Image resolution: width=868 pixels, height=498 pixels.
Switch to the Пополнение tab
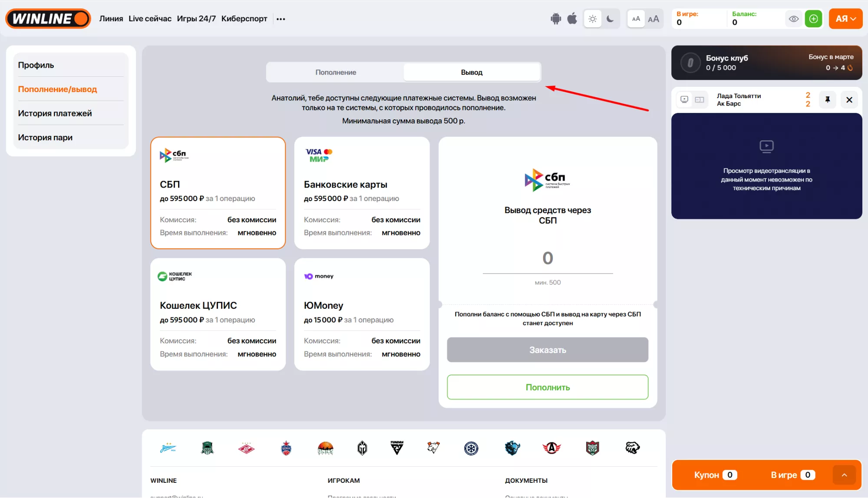(x=335, y=72)
